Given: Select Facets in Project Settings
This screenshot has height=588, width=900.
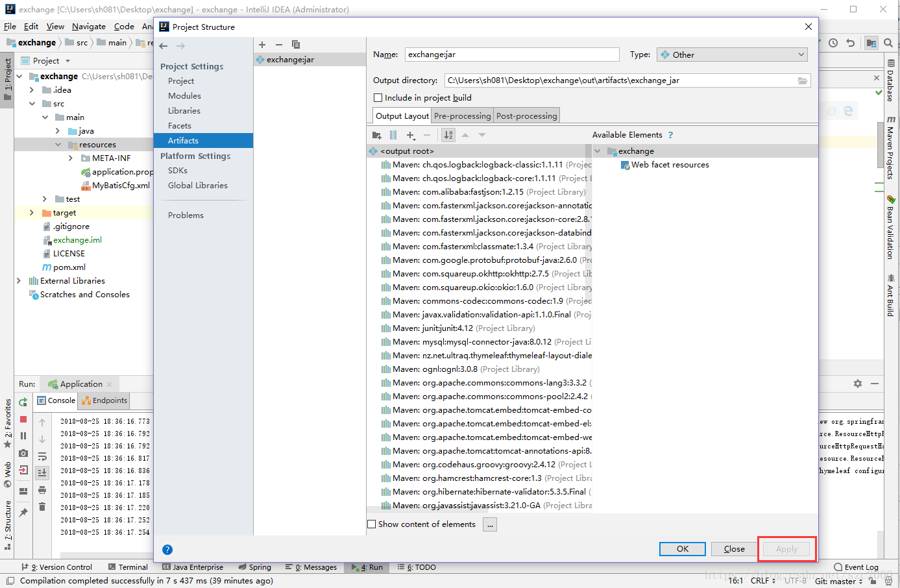Looking at the screenshot, I should pos(180,126).
